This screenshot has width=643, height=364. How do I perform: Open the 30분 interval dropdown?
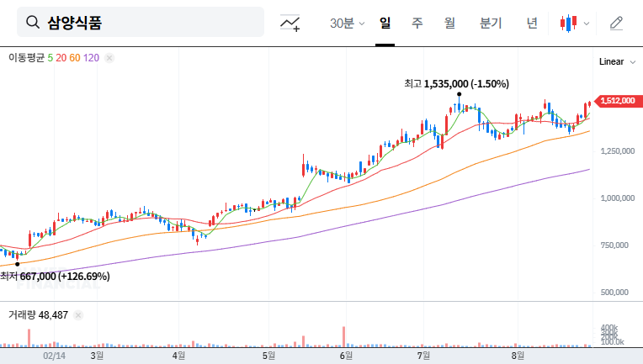click(347, 23)
